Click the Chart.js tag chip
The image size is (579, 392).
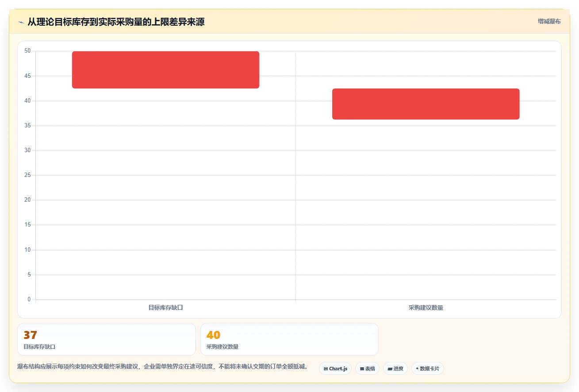(335, 369)
